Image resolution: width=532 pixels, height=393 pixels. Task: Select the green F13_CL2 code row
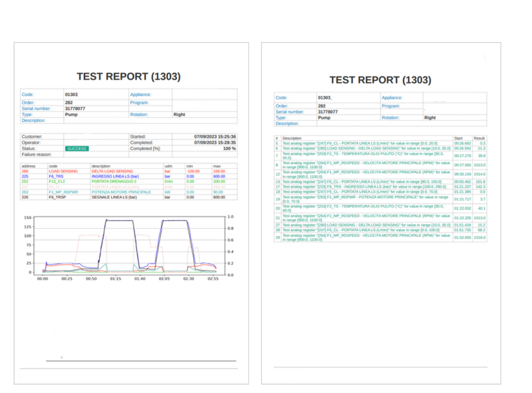tap(57, 182)
